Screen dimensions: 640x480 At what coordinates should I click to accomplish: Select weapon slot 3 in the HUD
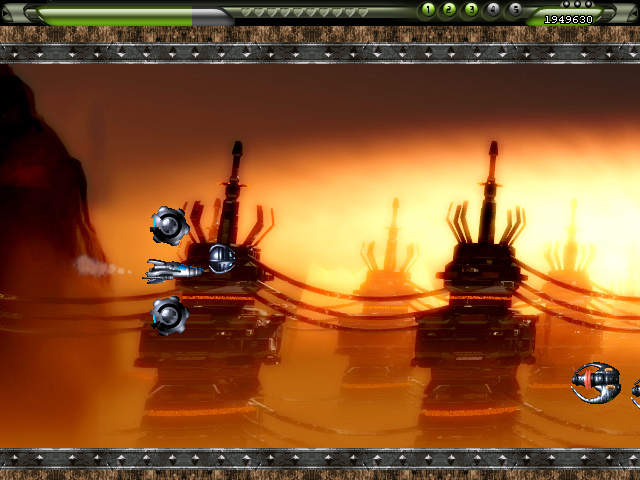471,10
